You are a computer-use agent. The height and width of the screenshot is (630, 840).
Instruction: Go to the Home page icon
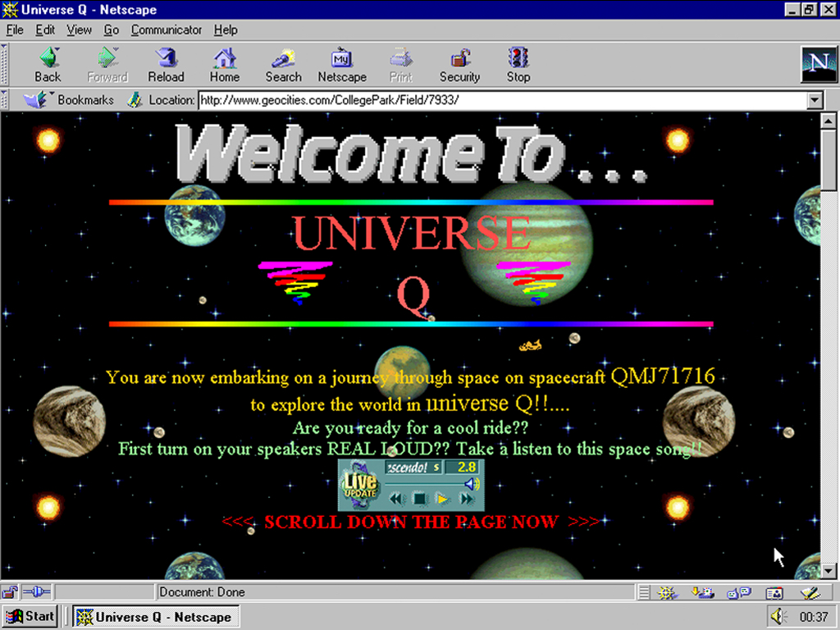pos(225,65)
